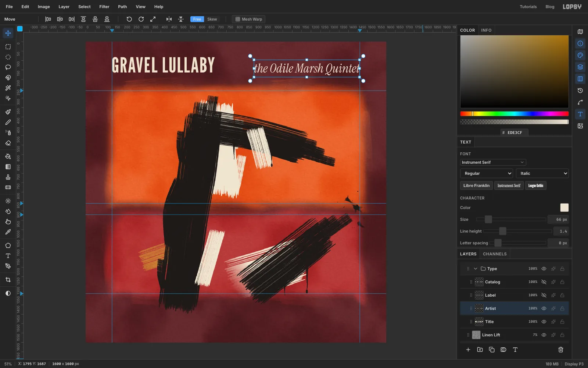Click the font Size value field
Screen dimensions: 588x368
click(x=558, y=219)
